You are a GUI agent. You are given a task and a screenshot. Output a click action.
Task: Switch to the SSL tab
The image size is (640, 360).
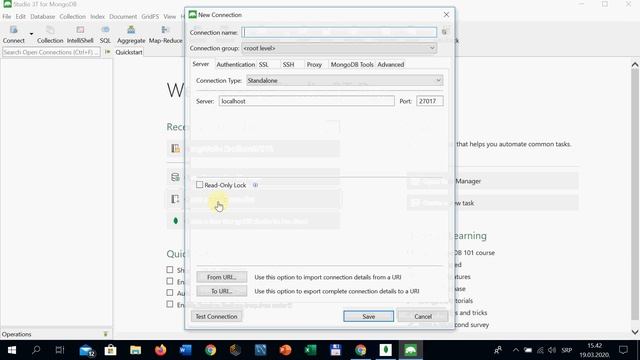[x=264, y=64]
